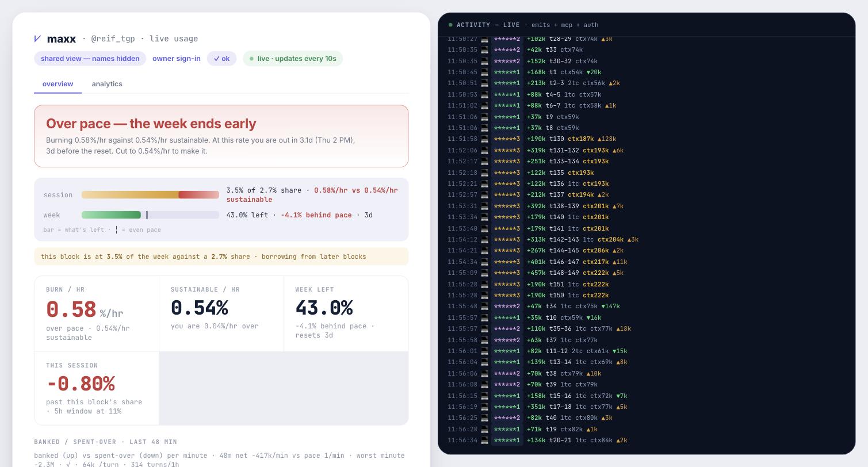868x467 pixels.
Task: Click 't17-18' in the 11:56:19 row
Action: pyautogui.click(x=561, y=407)
